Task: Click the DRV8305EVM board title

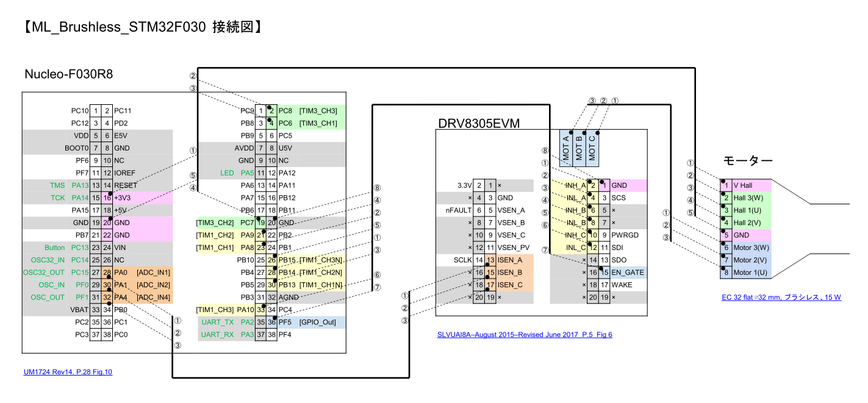Action: click(478, 123)
